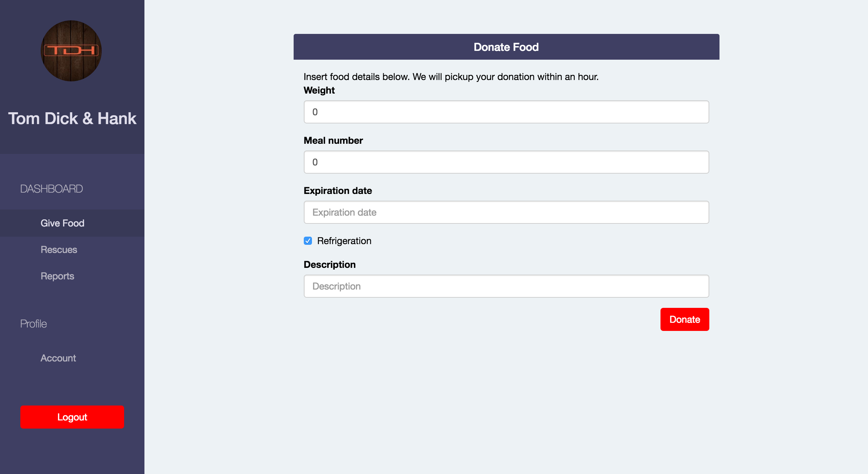
Task: Click the Expiration date field label
Action: point(338,191)
